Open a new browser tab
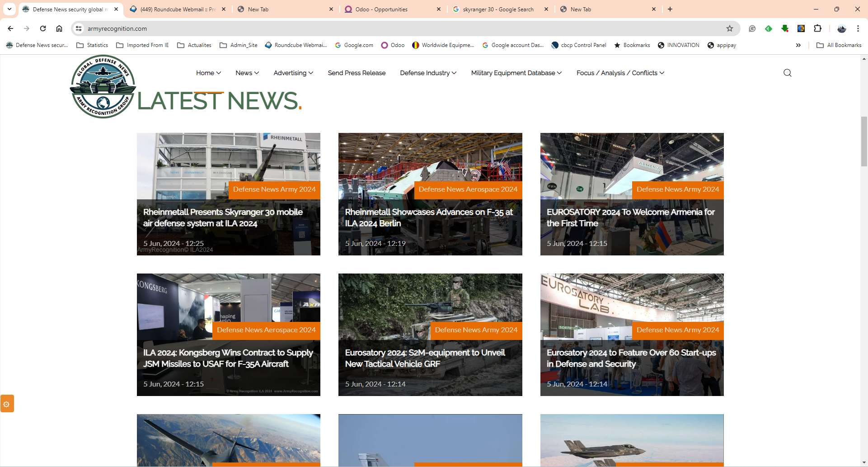Viewport: 868px width, 467px height. click(x=670, y=9)
